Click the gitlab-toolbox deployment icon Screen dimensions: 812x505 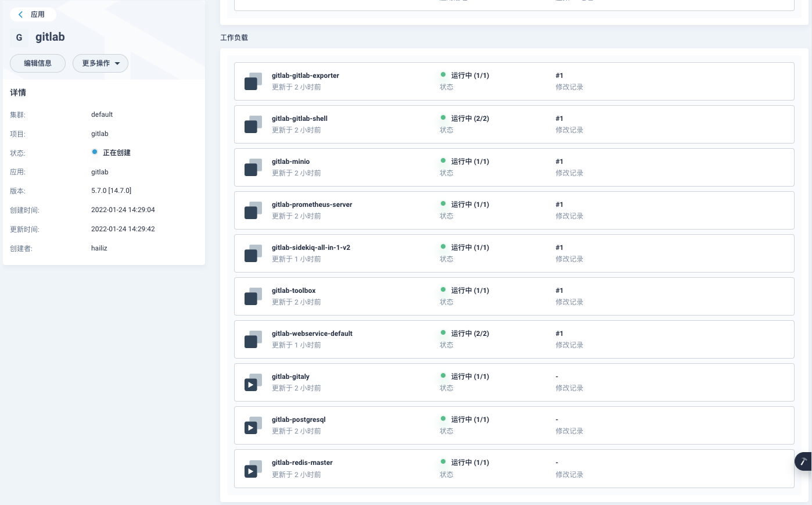(253, 296)
